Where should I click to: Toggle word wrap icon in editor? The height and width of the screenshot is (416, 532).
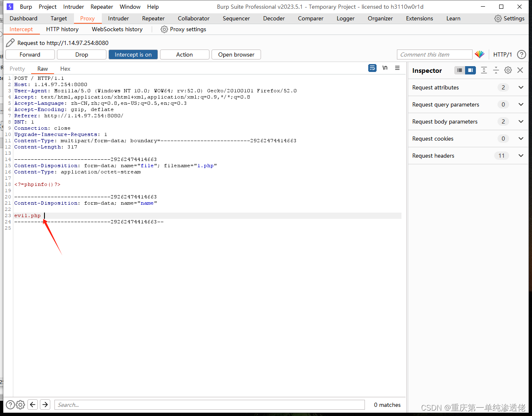coord(372,68)
